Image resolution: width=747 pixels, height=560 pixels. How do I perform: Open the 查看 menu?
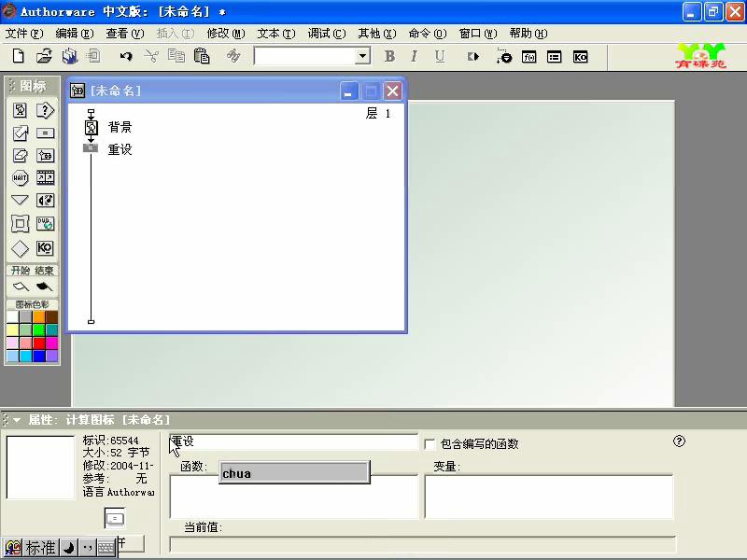coord(125,34)
